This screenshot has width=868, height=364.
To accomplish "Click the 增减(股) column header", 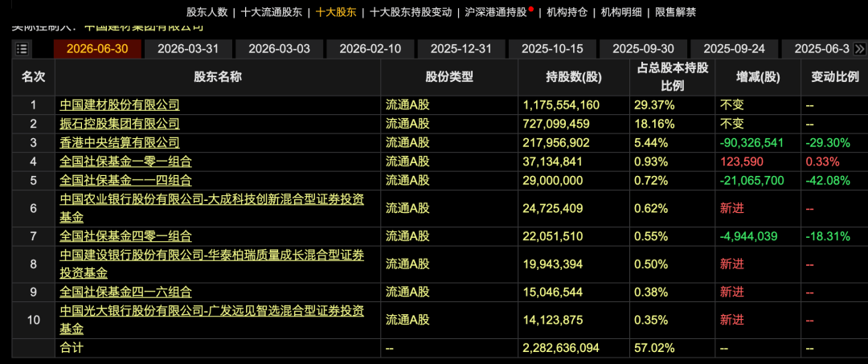I will tap(758, 77).
